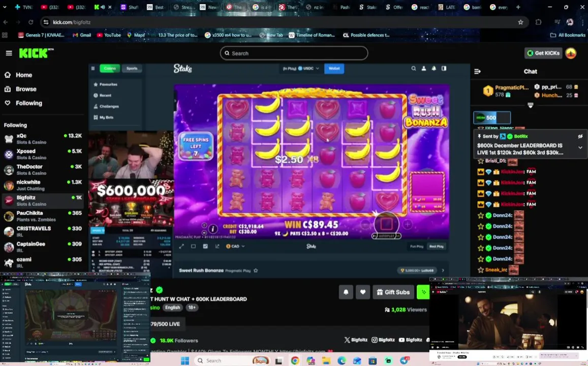Screen dimensions: 588x366
Task: Open Stake left hamburger menu
Action: point(93,69)
